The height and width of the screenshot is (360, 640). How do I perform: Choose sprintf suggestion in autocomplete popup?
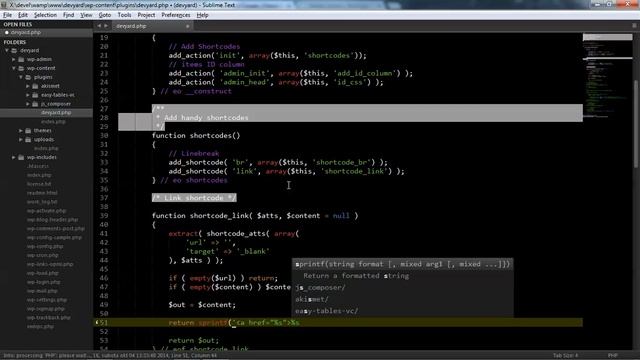point(402,264)
